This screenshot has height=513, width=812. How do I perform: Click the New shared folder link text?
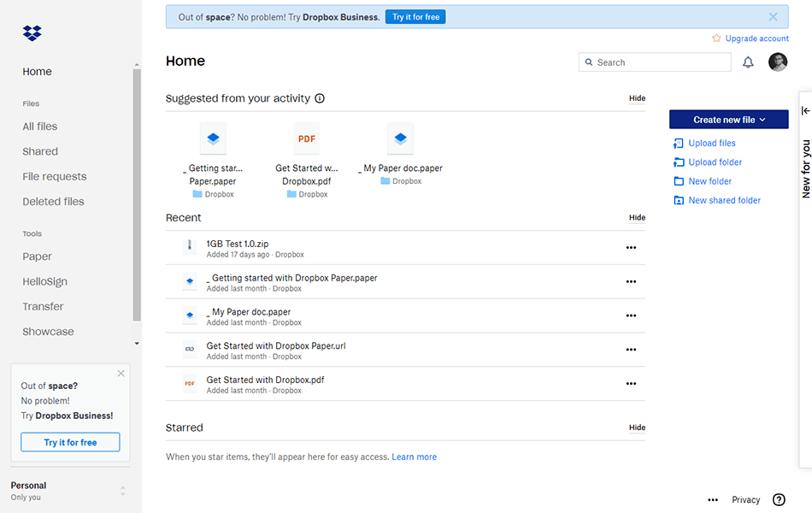click(725, 201)
